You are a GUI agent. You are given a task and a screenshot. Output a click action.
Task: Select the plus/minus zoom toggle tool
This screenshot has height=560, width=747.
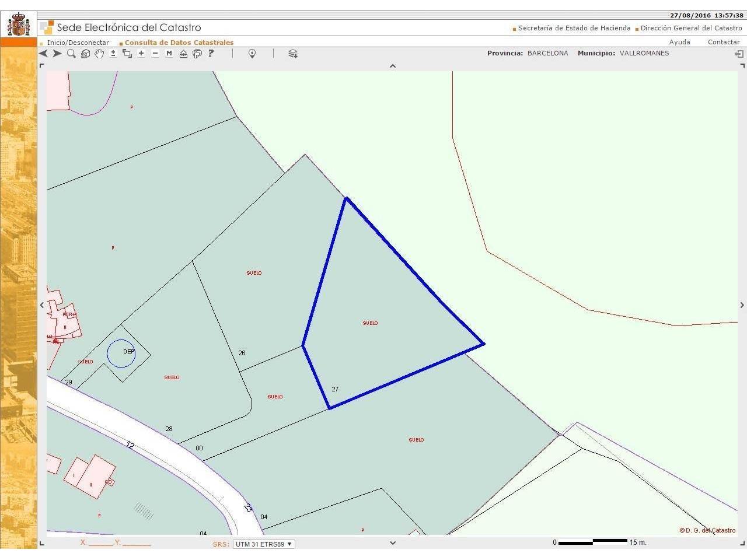(x=113, y=54)
